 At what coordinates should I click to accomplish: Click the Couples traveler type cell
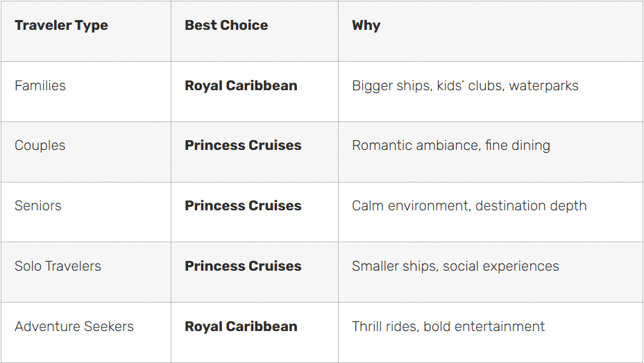click(40, 146)
